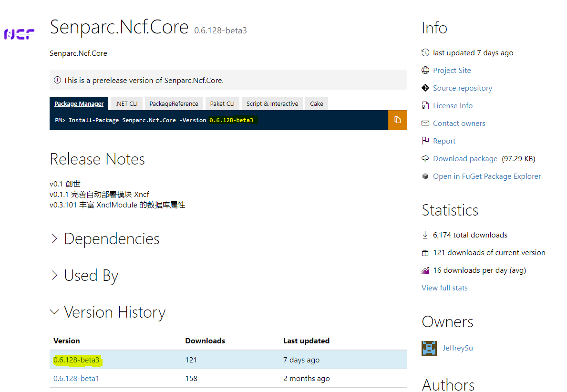The height and width of the screenshot is (392, 567).
Task: Open the View full stats link
Action: [x=444, y=288]
